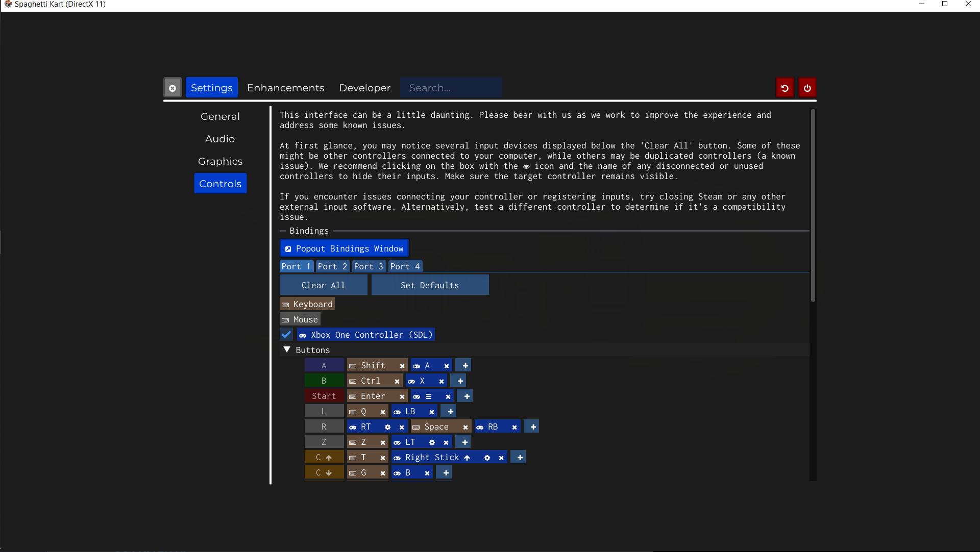The height and width of the screenshot is (552, 980).
Task: Open the Developer tab
Action: (364, 88)
